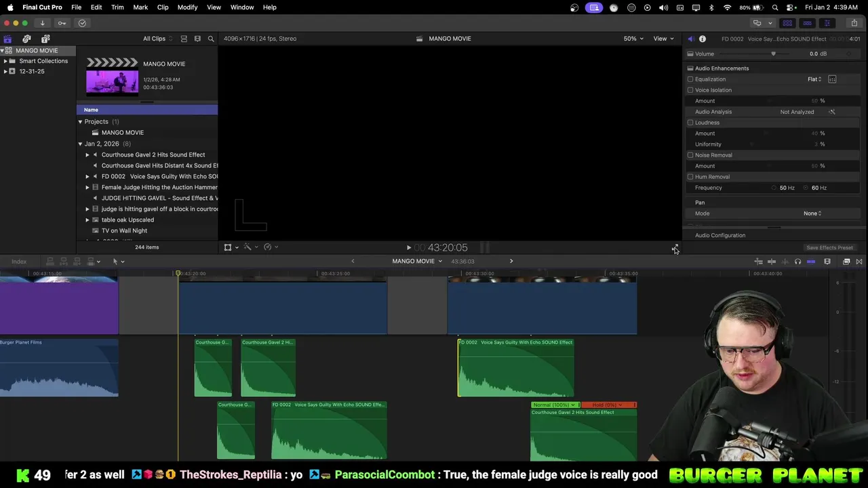The image size is (868, 488).
Task: Open clip appearance filmstrip icon in timeline
Action: (827, 262)
